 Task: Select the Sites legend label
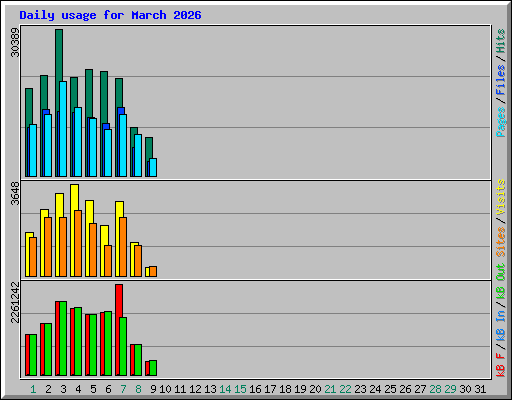(500, 242)
